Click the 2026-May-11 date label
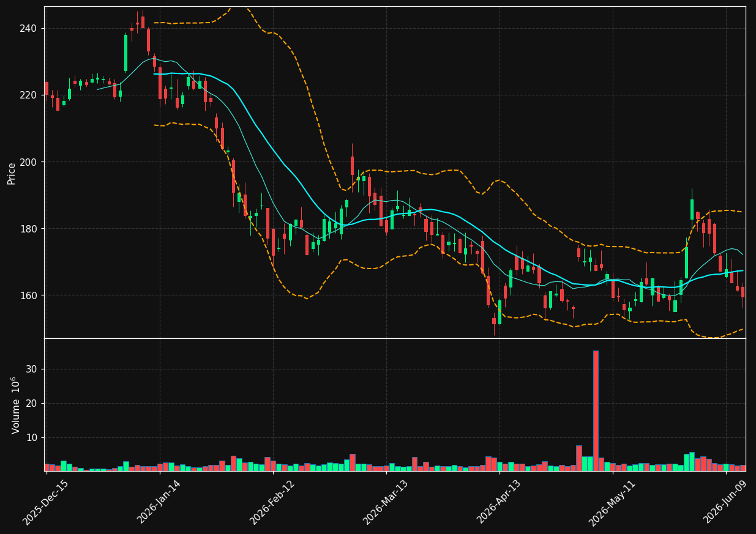Viewport: 756px width, 534px height. (x=613, y=502)
